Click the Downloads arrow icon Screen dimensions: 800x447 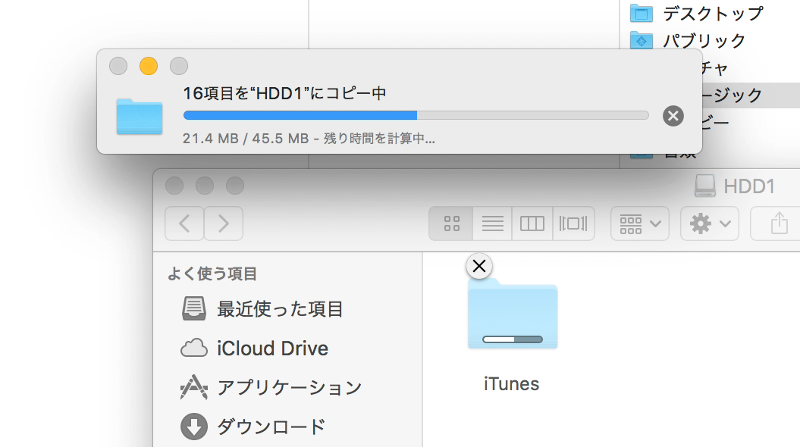coord(194,427)
